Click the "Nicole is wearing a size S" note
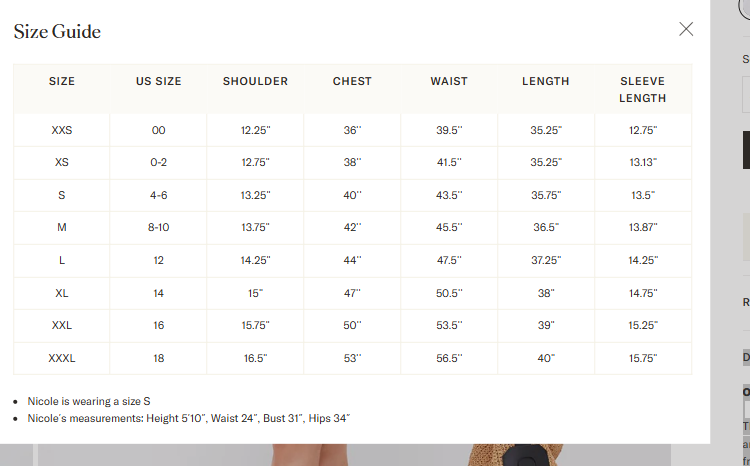 tap(89, 400)
